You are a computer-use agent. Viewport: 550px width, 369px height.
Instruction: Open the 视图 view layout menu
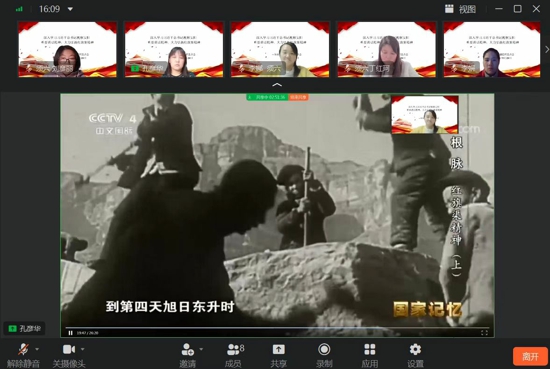[x=460, y=9]
